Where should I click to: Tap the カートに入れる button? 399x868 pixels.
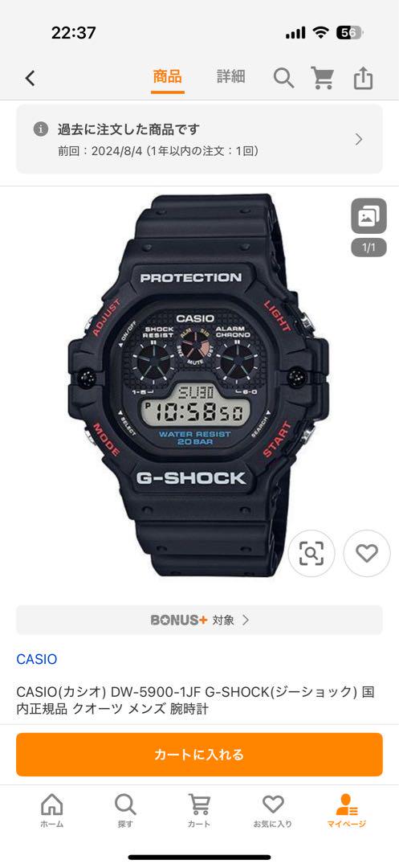199,755
